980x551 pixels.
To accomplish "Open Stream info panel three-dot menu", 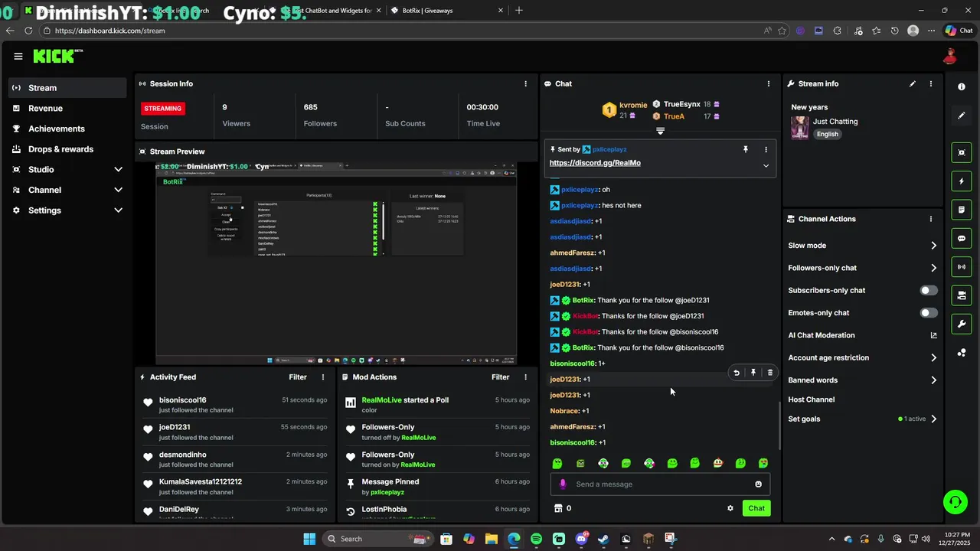I will 931,83.
